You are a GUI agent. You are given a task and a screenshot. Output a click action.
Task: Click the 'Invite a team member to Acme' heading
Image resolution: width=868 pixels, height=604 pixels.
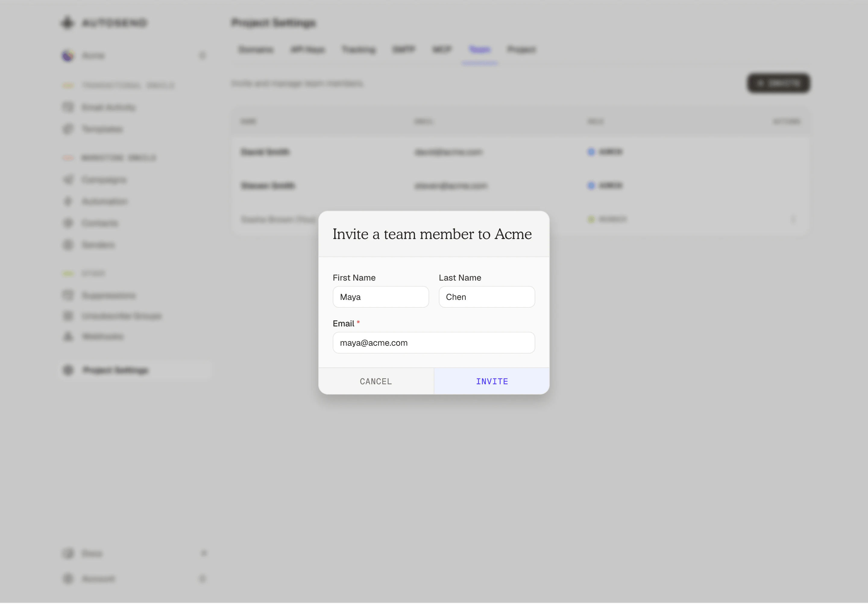[432, 234]
